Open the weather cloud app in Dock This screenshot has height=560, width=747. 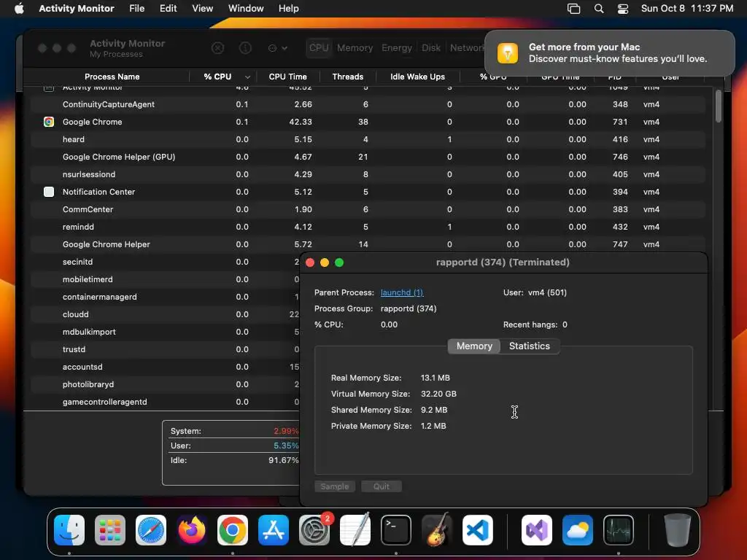point(578,530)
